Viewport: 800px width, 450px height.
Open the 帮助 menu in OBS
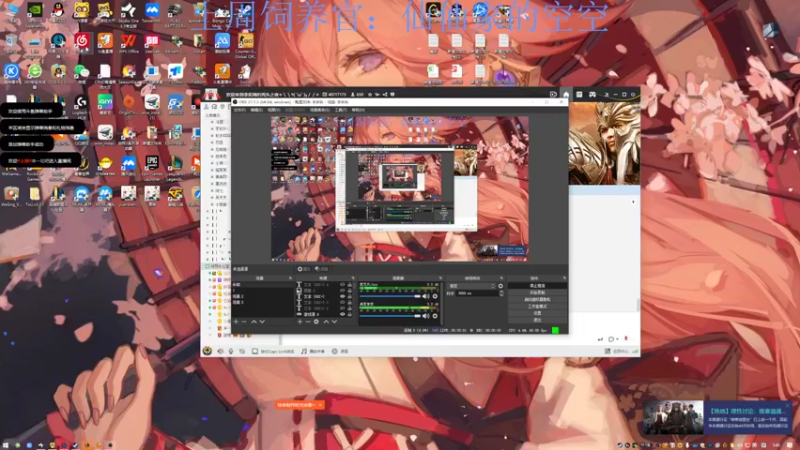pyautogui.click(x=358, y=110)
